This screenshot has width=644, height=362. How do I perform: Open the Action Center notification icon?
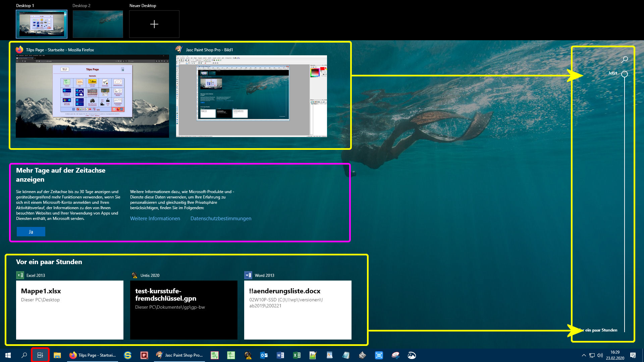point(633,355)
